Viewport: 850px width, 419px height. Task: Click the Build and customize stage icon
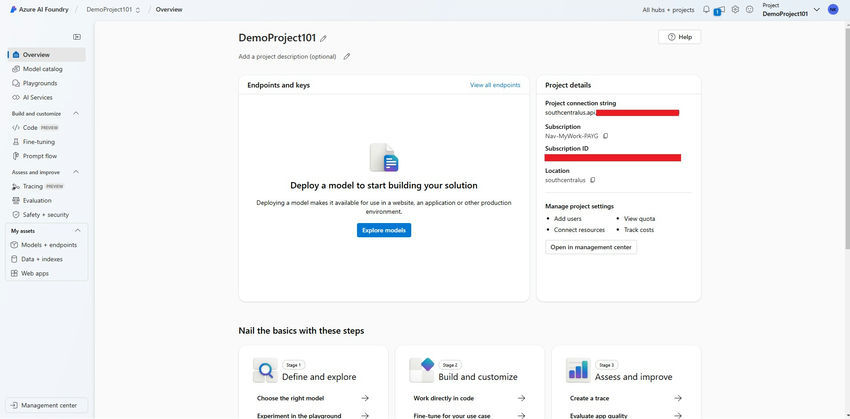click(422, 370)
